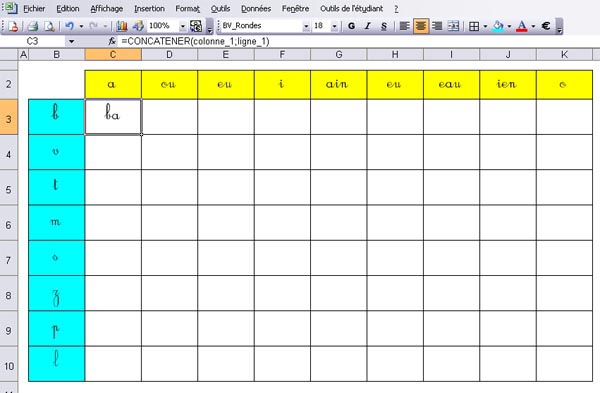Toggle underline with the S button

coord(384,26)
